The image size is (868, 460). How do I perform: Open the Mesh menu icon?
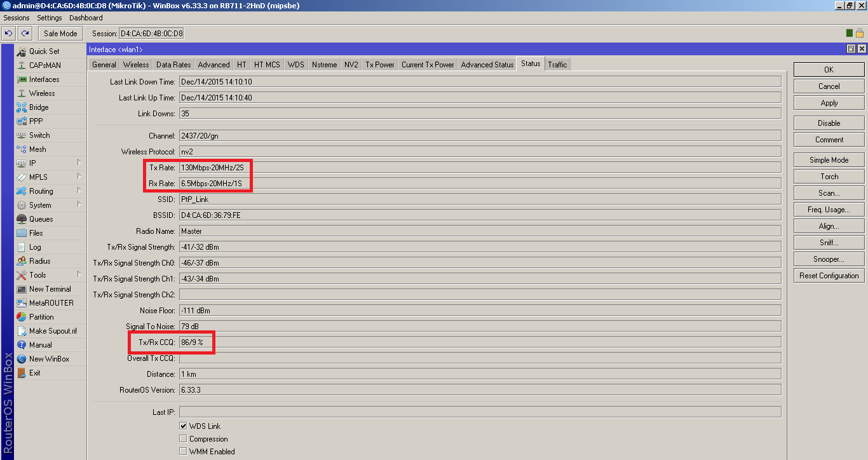pos(22,149)
